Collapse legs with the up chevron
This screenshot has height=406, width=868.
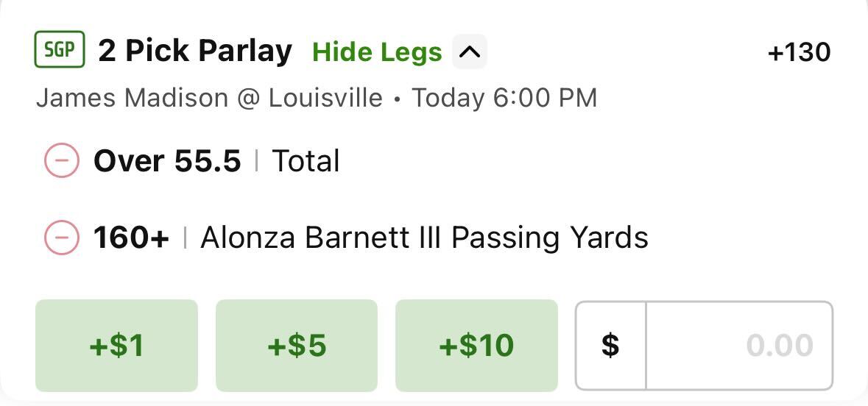pos(470,51)
